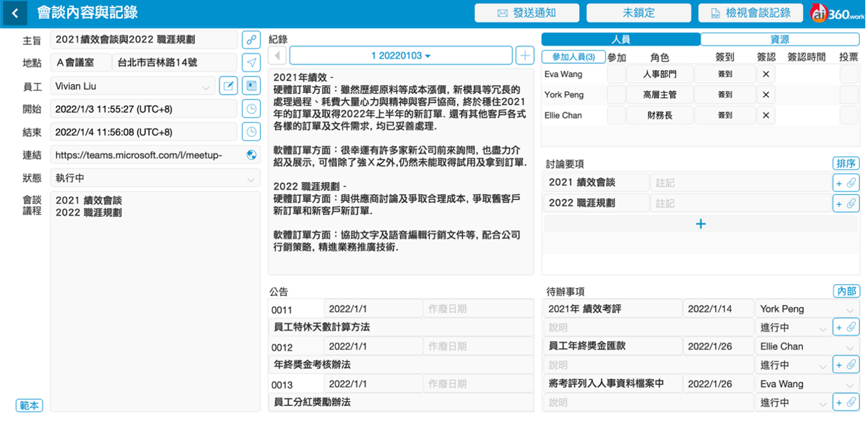This screenshot has height=423, width=868.
Task: Click the link icon beside the 主旨 field
Action: 251,40
